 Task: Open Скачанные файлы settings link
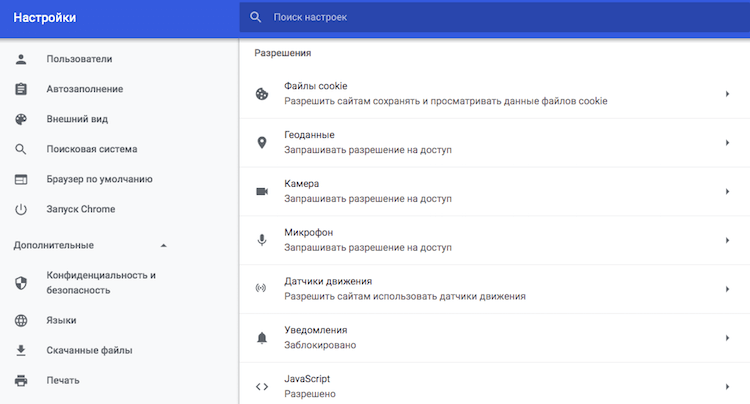[x=89, y=350]
